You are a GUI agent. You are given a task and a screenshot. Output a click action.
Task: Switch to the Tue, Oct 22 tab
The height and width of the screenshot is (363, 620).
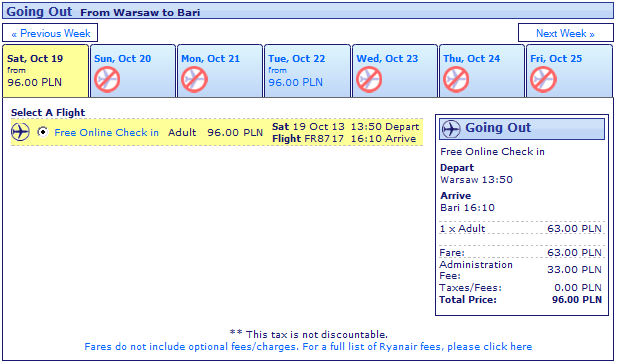tap(307, 71)
